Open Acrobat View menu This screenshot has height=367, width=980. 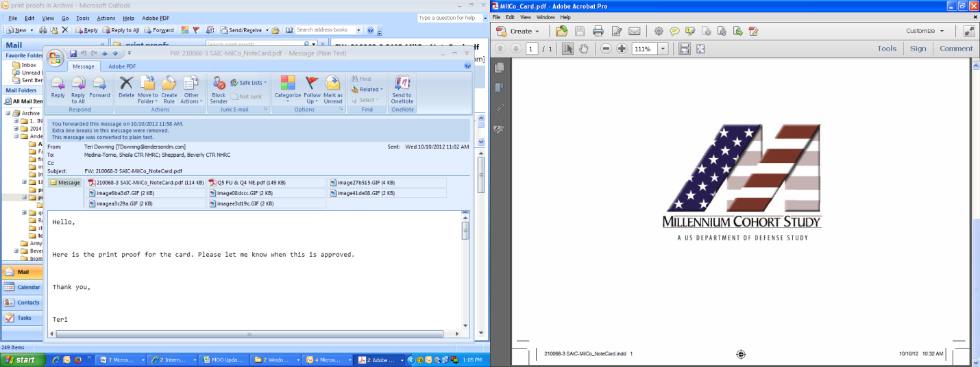526,17
